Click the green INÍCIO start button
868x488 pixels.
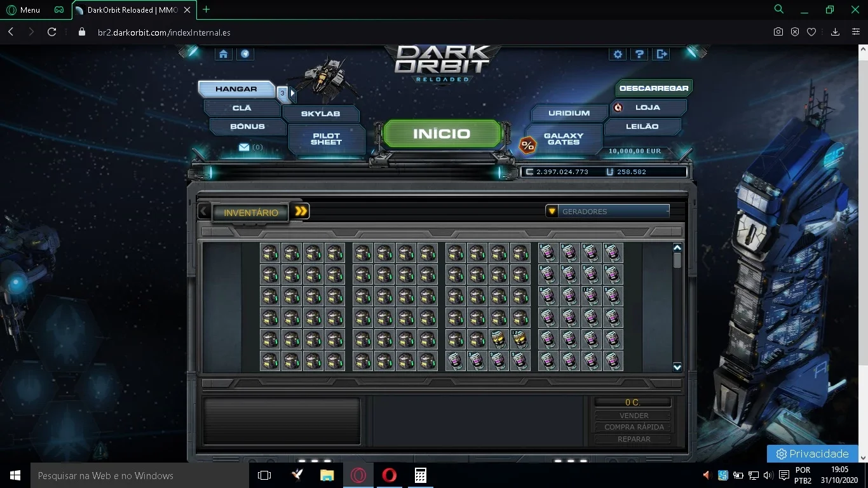pyautogui.click(x=442, y=133)
